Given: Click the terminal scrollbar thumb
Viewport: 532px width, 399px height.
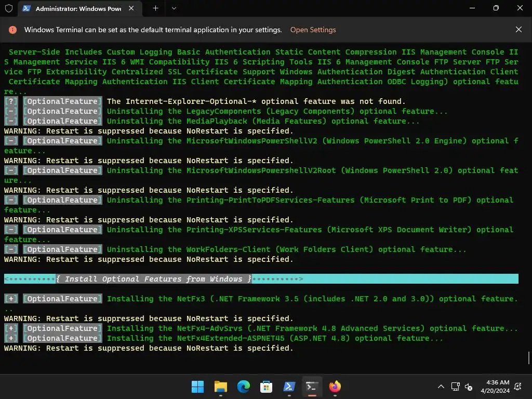Looking at the screenshot, I should tap(528, 357).
